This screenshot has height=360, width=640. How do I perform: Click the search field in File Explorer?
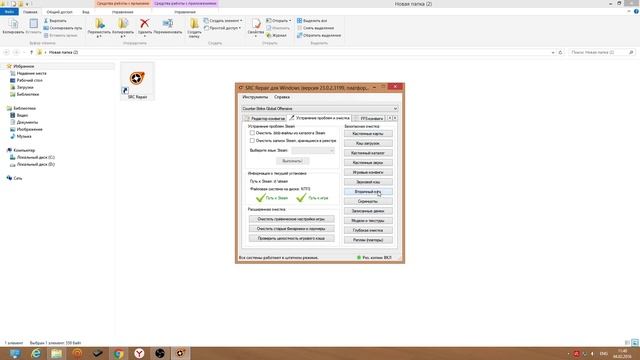coord(602,52)
